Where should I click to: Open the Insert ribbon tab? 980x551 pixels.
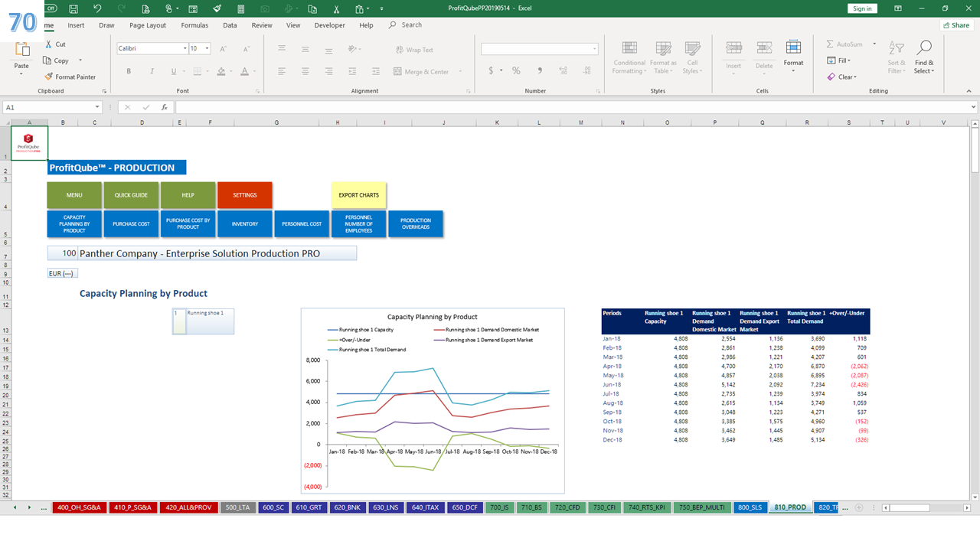pos(76,25)
